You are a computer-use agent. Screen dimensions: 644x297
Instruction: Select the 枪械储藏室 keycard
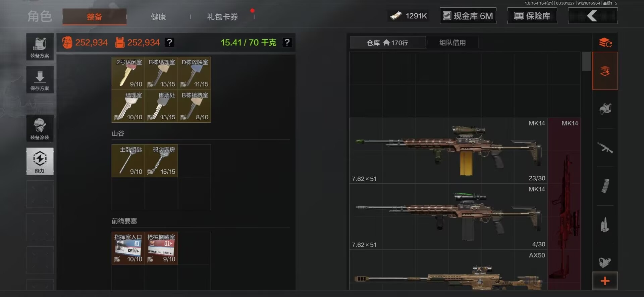pos(161,248)
